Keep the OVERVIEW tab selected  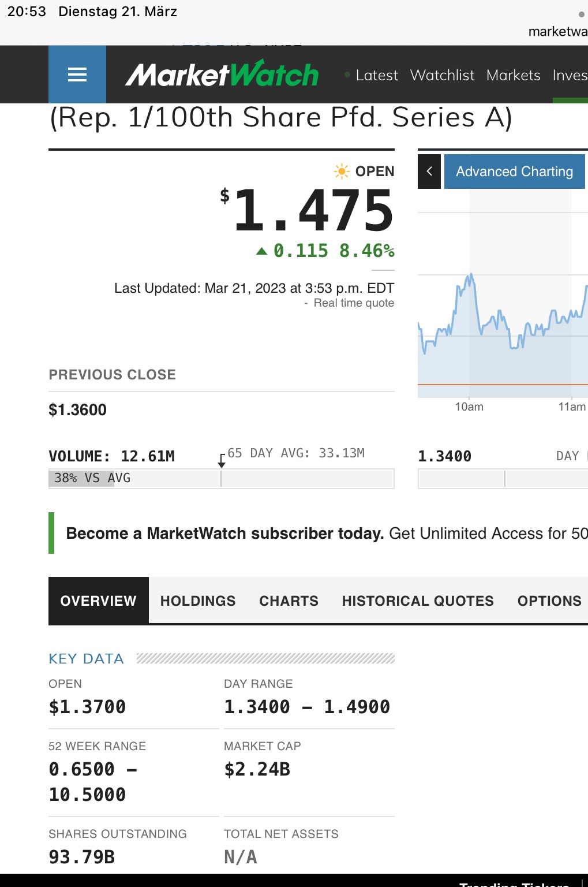point(98,601)
